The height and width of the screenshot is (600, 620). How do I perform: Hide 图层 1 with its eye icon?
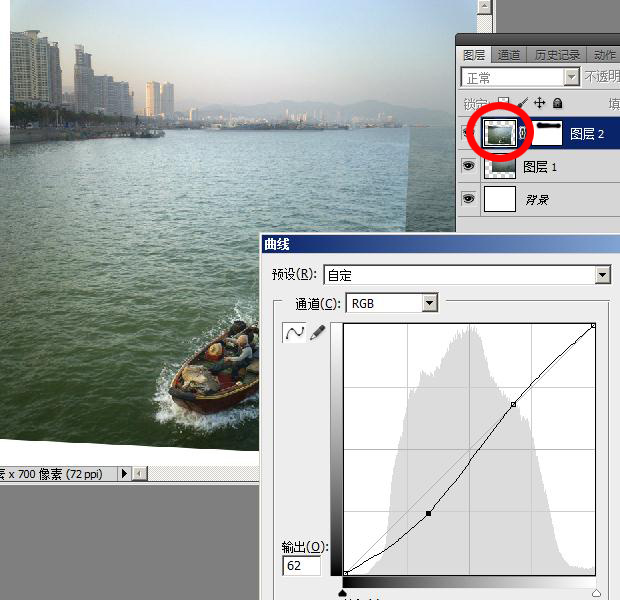469,166
